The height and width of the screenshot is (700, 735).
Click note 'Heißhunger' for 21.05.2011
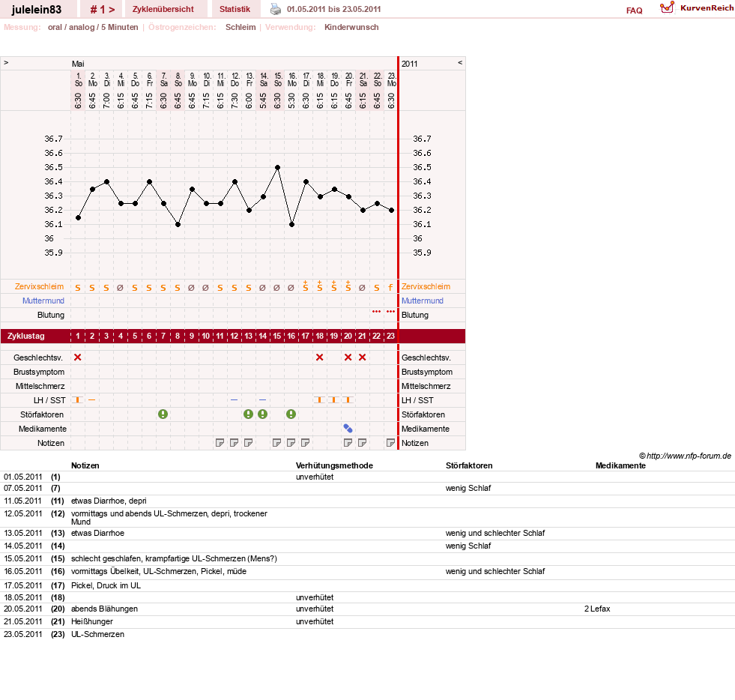click(x=92, y=621)
